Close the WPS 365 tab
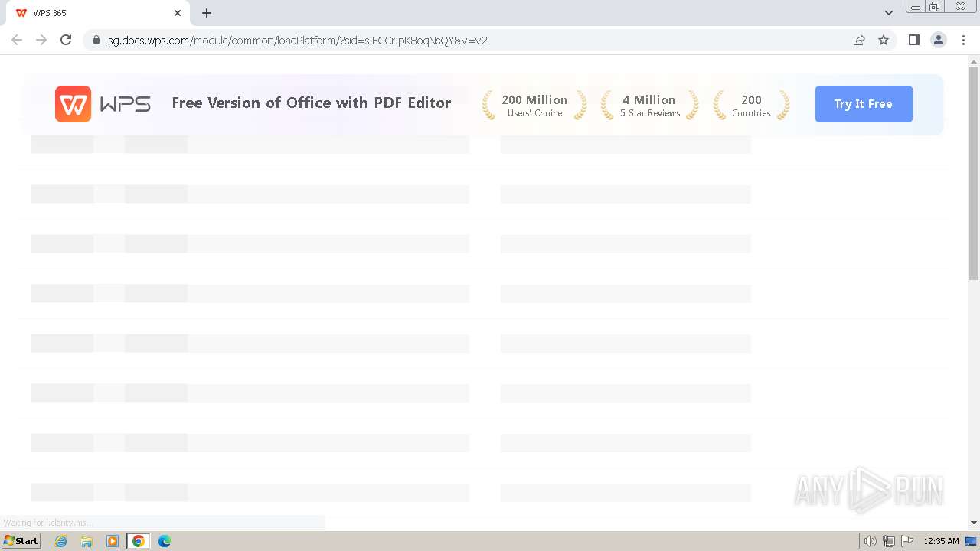980x551 pixels. click(178, 13)
